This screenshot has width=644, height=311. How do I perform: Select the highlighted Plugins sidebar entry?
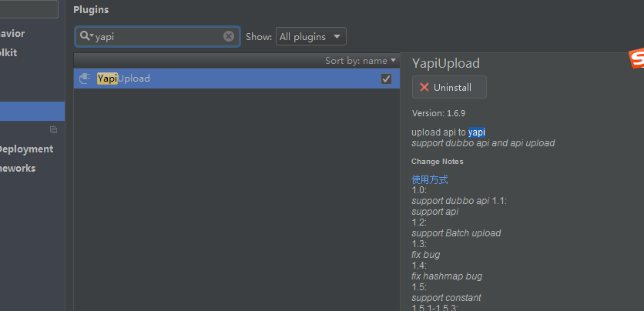pos(32,111)
